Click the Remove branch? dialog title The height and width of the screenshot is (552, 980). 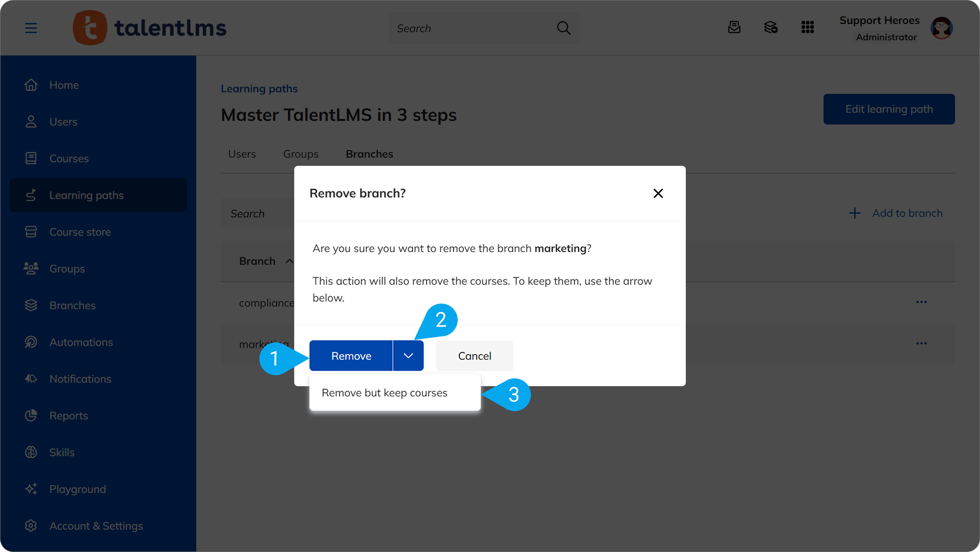[x=358, y=193]
